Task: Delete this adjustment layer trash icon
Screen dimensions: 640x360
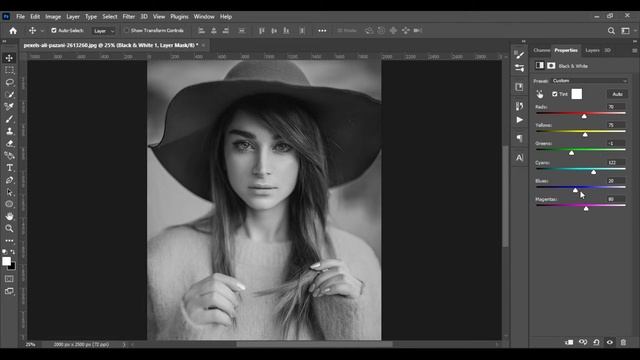Action: click(623, 342)
